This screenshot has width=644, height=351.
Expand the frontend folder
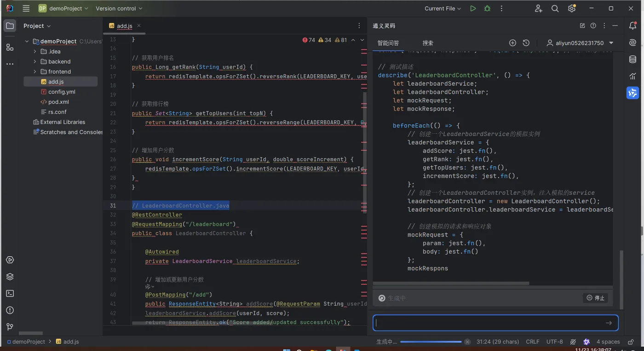[x=35, y=72]
